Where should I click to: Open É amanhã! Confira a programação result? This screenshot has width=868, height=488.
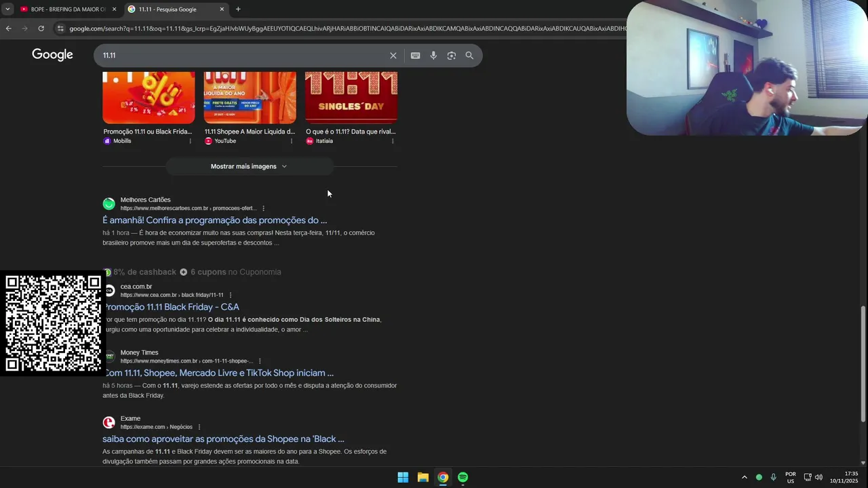point(215,220)
